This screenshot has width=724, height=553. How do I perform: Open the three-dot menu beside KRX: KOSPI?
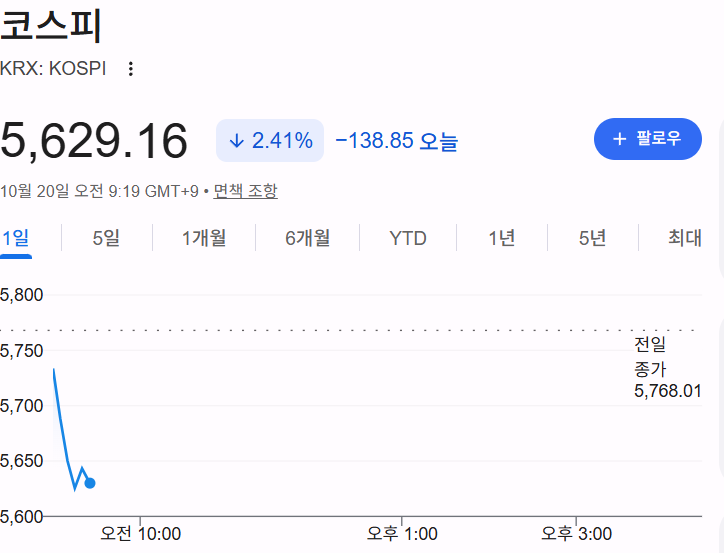(x=131, y=69)
